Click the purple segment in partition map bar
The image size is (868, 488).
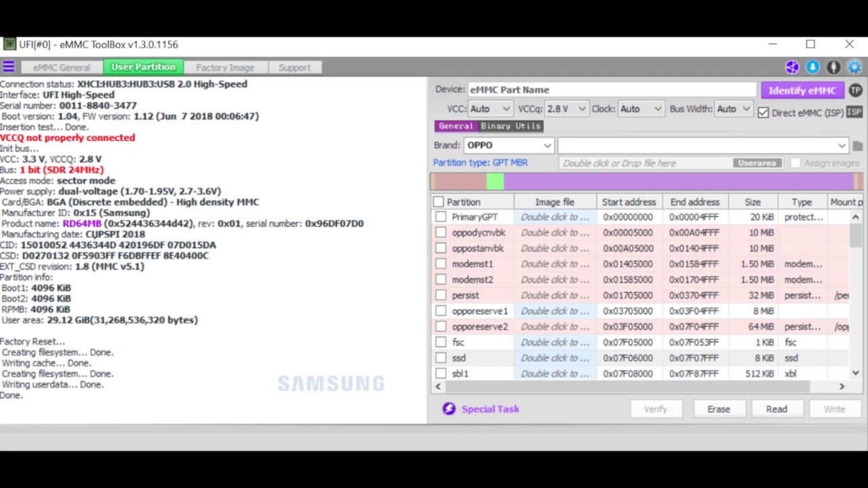(x=678, y=182)
